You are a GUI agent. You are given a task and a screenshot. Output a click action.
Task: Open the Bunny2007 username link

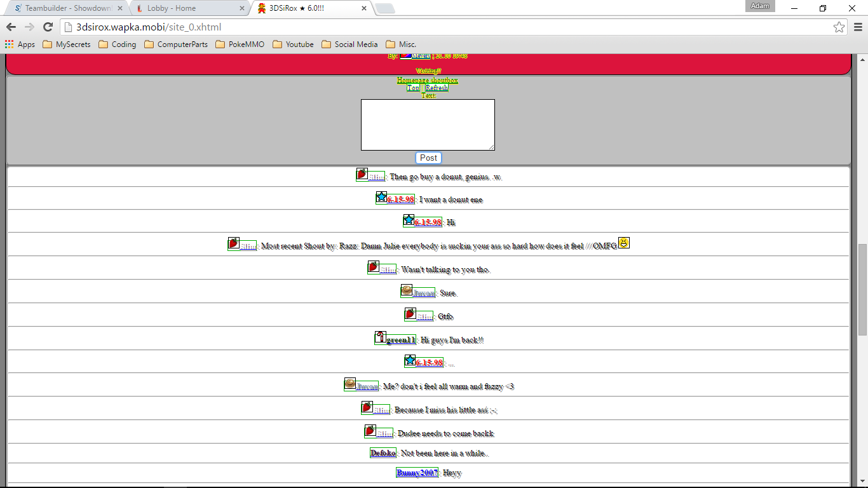[x=417, y=473]
